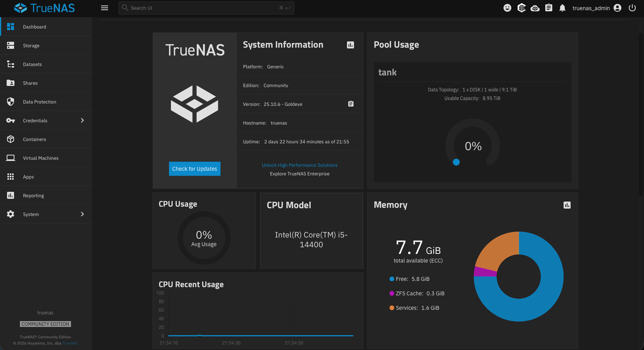Click the Hostname truenas value

click(x=279, y=123)
